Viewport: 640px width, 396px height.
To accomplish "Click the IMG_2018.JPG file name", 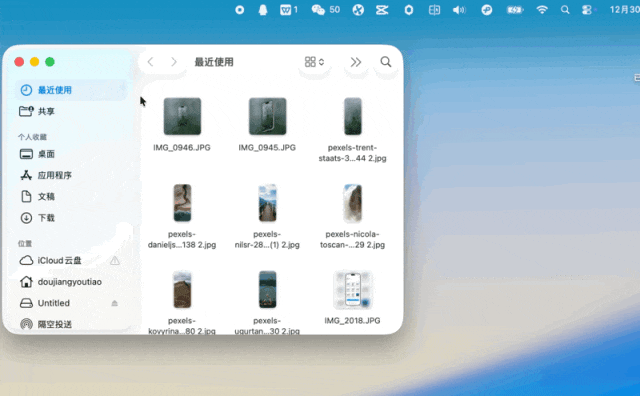I will [353, 320].
